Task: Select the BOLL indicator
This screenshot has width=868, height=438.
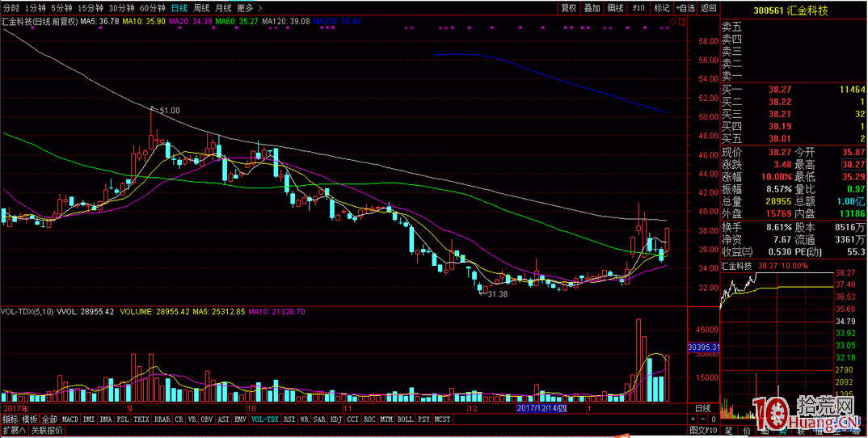Action: coord(406,419)
